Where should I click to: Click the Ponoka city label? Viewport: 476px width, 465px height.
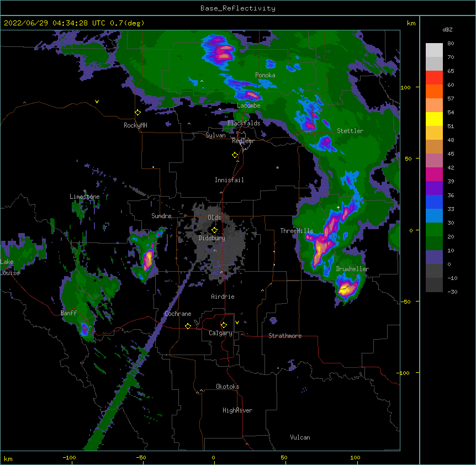tap(265, 75)
